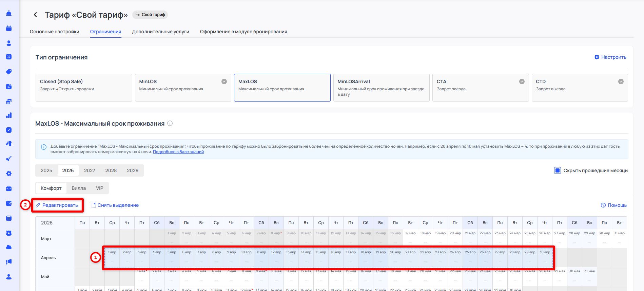
Task: Click the back arrow beside the tariff title
Action: pos(35,15)
